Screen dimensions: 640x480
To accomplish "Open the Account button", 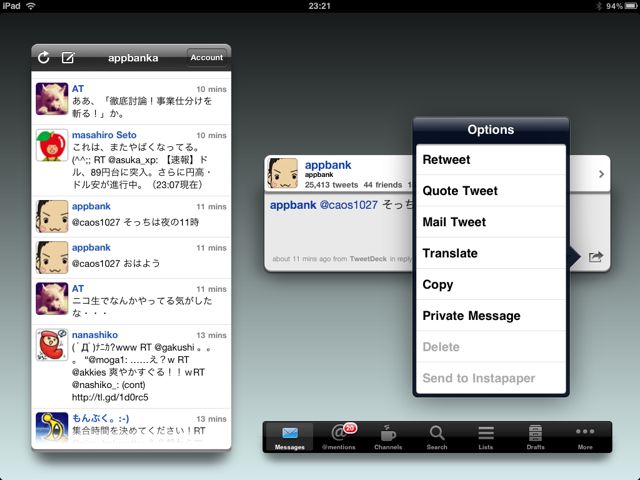I will coord(207,58).
